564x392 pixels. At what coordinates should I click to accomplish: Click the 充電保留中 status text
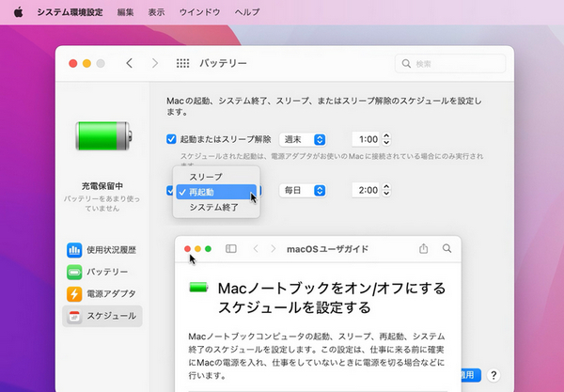coord(102,186)
